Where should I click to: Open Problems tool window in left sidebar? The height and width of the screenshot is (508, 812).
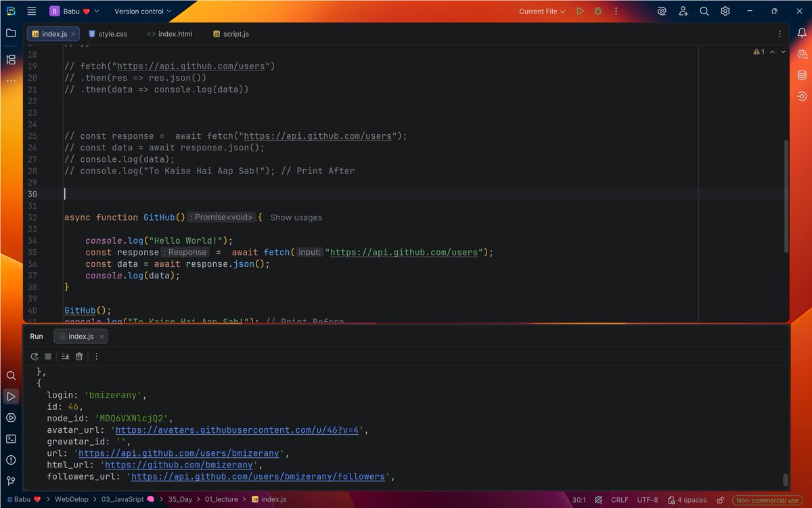[x=11, y=460]
